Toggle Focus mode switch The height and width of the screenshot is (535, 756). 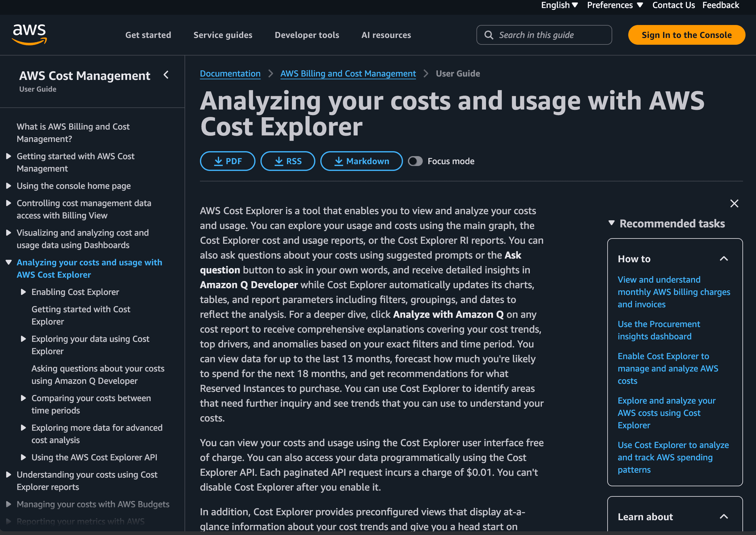click(415, 161)
